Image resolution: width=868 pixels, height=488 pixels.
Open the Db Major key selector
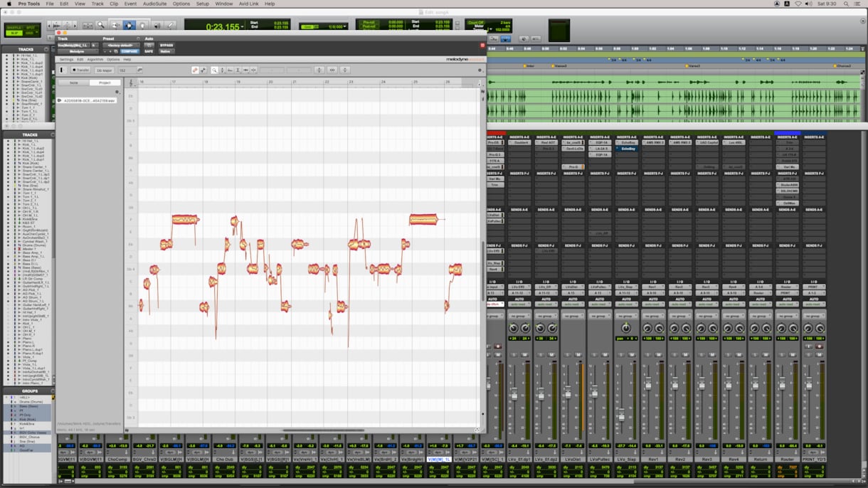[x=104, y=70]
